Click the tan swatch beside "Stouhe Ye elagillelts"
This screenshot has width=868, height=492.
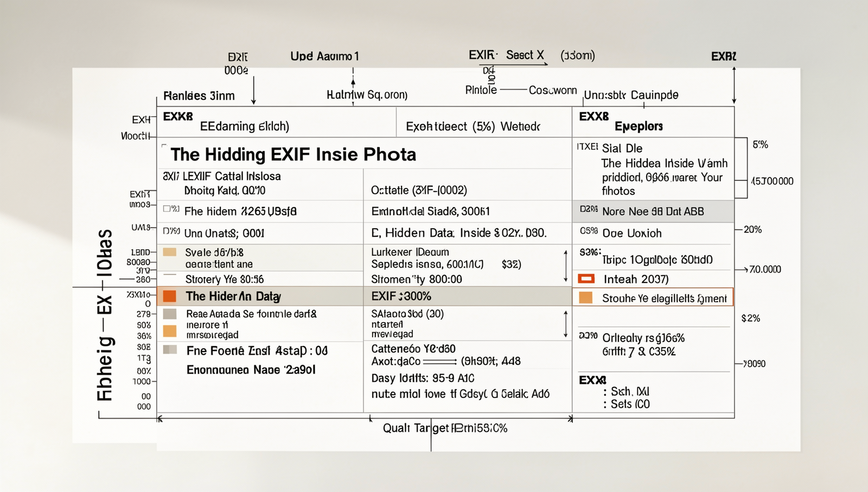click(585, 298)
